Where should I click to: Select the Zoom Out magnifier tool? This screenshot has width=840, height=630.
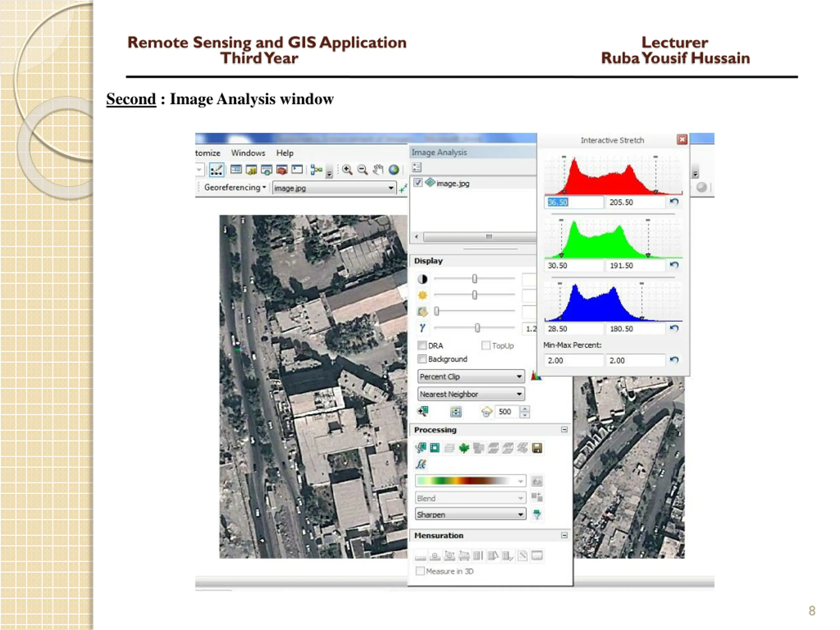[363, 170]
